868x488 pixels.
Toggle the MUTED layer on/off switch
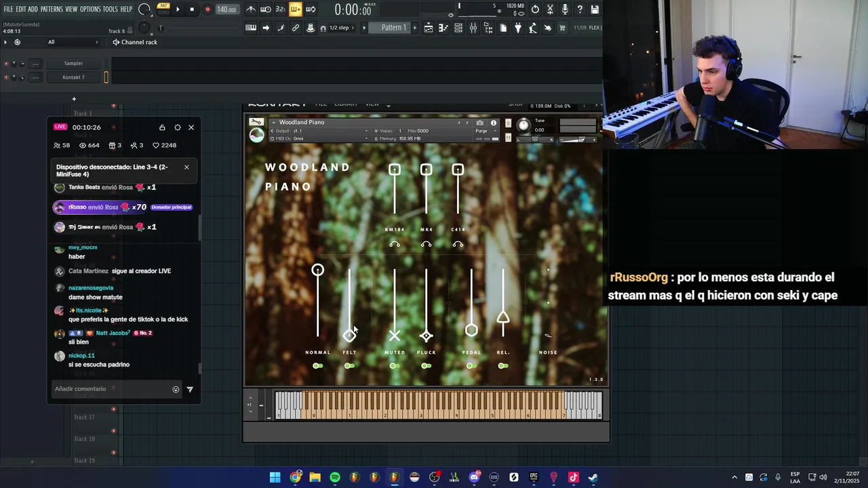click(394, 366)
